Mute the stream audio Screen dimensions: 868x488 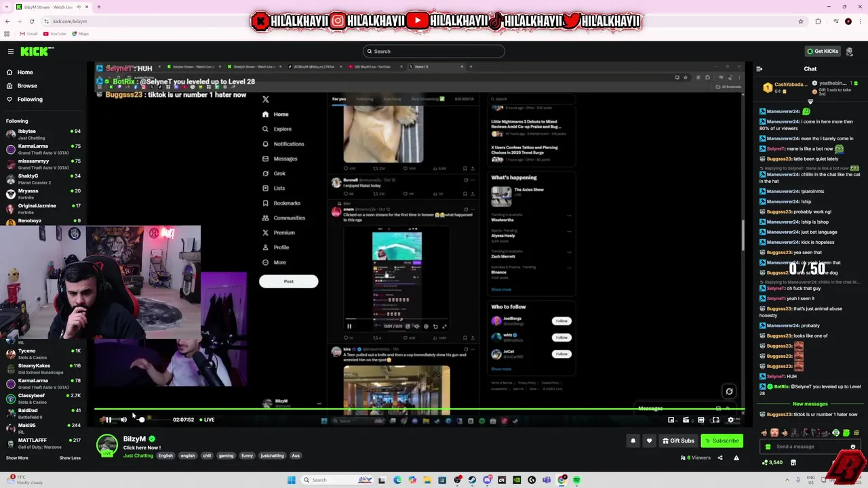[123, 420]
